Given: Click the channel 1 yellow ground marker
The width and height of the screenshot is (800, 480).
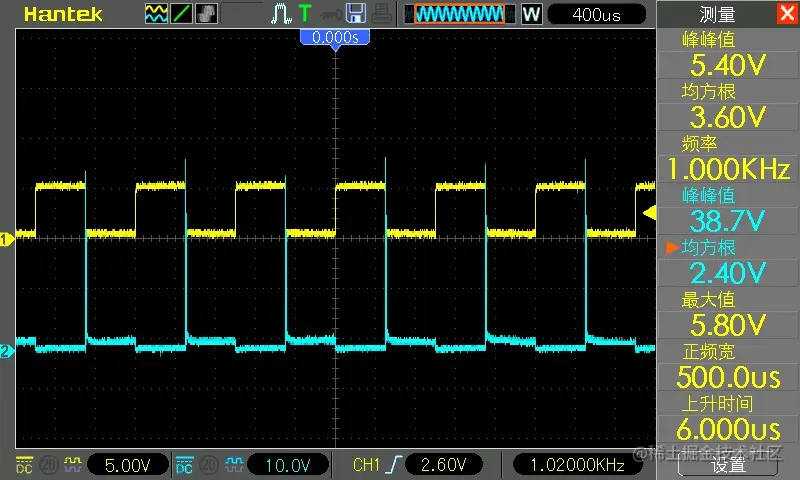Looking at the screenshot, I should 6,239.
